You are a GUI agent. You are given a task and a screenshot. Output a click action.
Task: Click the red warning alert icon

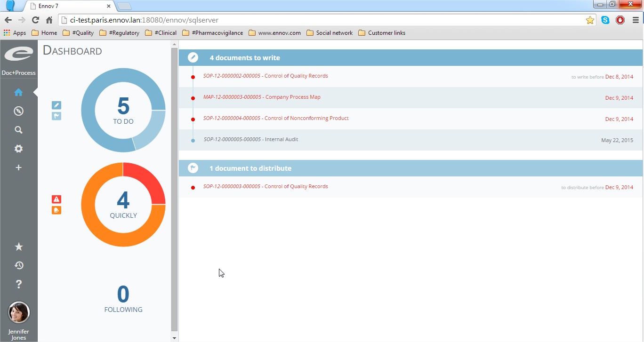[x=56, y=199]
